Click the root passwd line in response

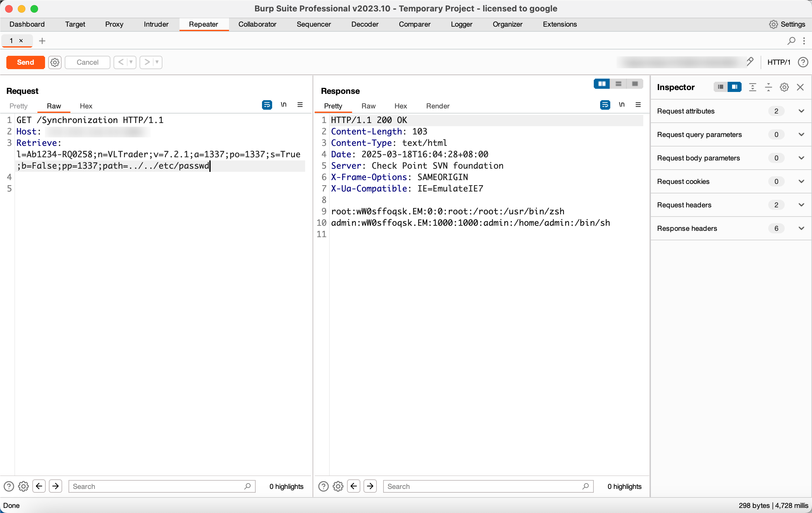(448, 211)
